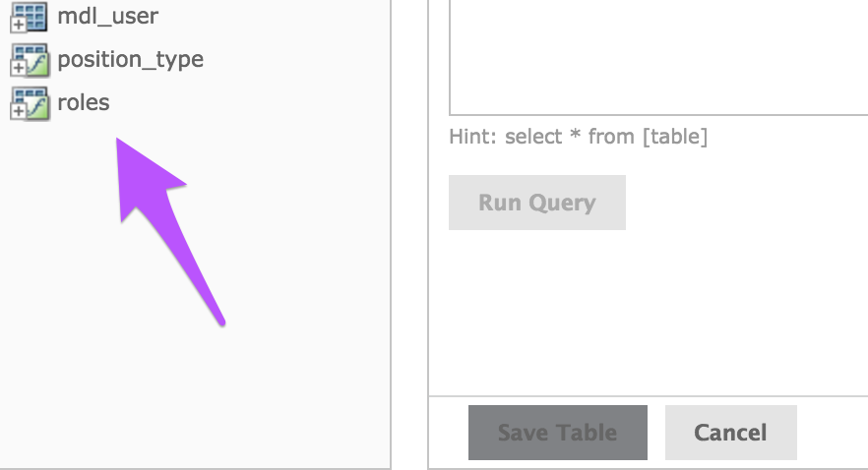Screen dimensions: 868x470
Task: Cancel the table editing dialog
Action: point(730,433)
